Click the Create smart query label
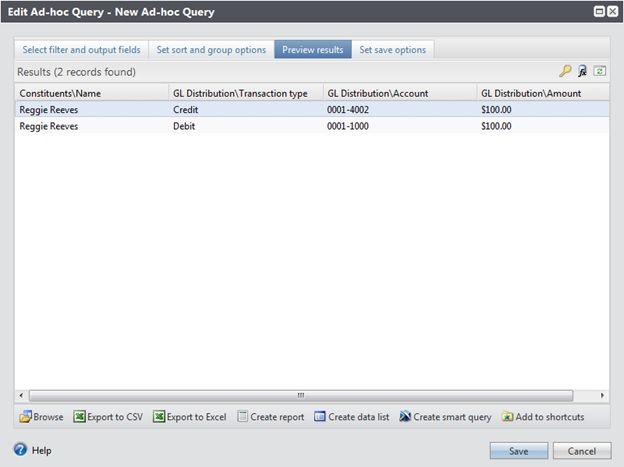Screen dimensions: 624x467 click(452, 417)
